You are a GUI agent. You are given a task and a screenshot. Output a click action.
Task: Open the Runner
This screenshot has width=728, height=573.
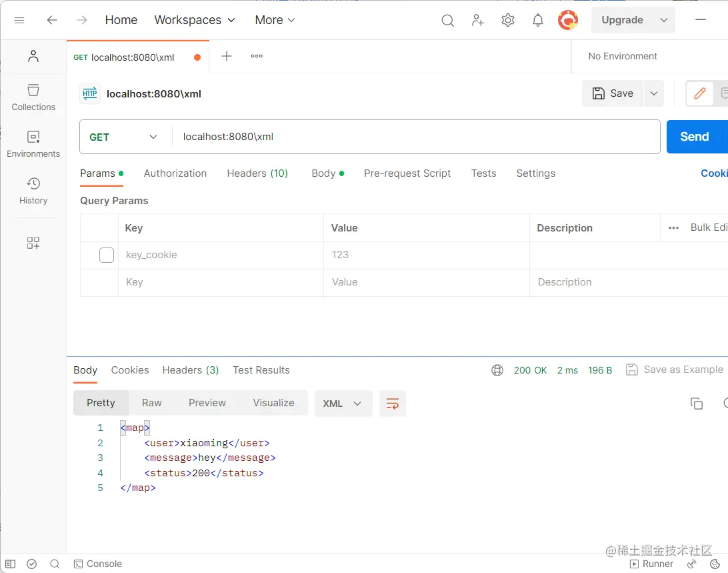tap(651, 564)
